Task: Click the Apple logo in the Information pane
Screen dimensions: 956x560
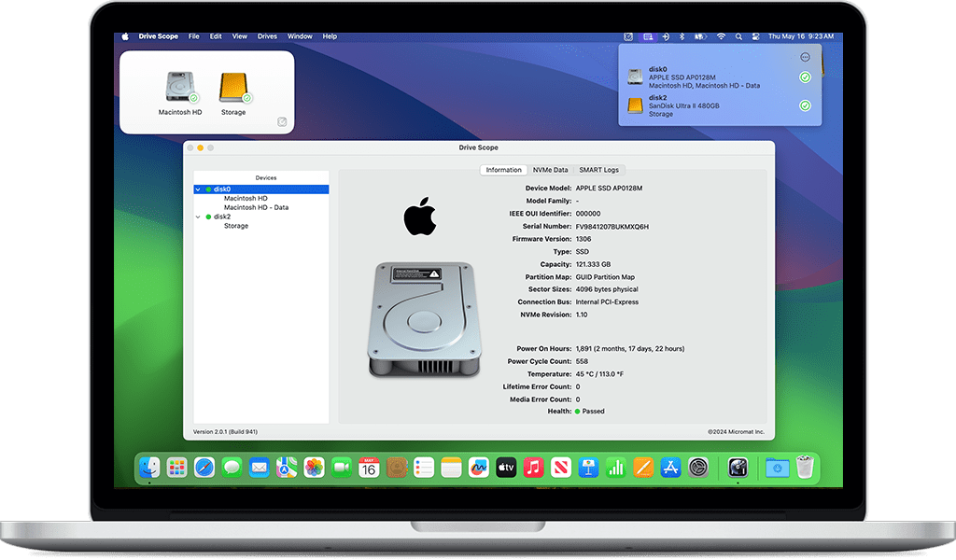Action: (x=420, y=216)
